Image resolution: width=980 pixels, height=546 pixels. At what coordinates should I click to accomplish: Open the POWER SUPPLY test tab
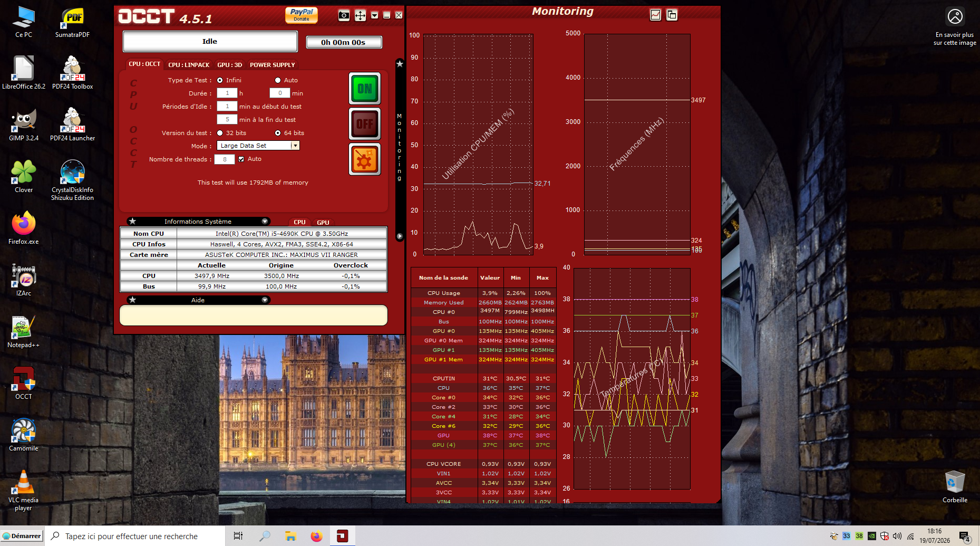click(273, 65)
